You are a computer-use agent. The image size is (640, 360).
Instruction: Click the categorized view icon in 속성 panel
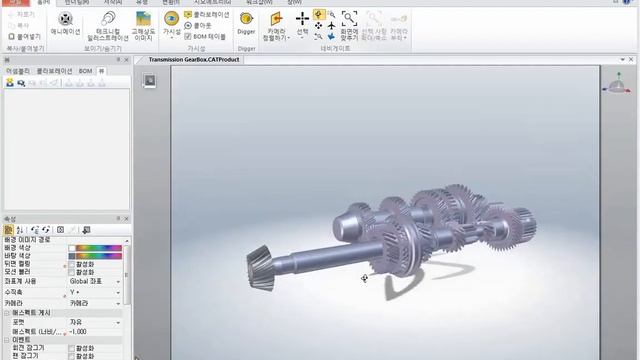tap(8, 230)
